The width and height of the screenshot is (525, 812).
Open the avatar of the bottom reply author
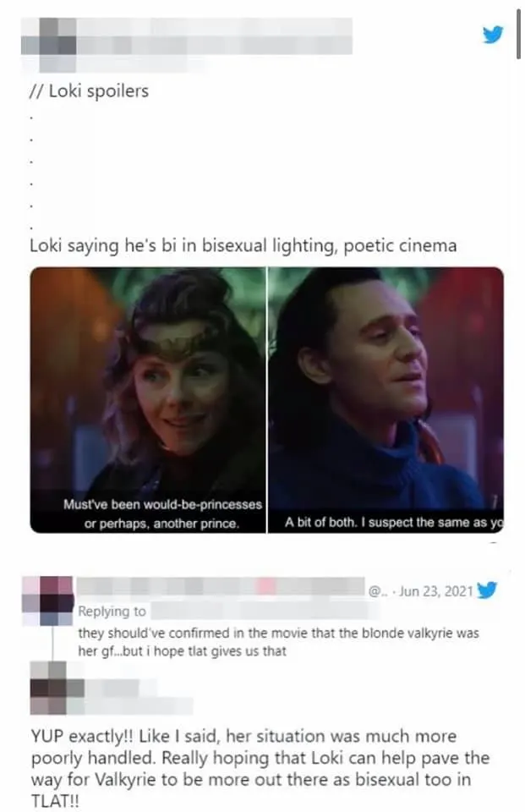click(57, 688)
